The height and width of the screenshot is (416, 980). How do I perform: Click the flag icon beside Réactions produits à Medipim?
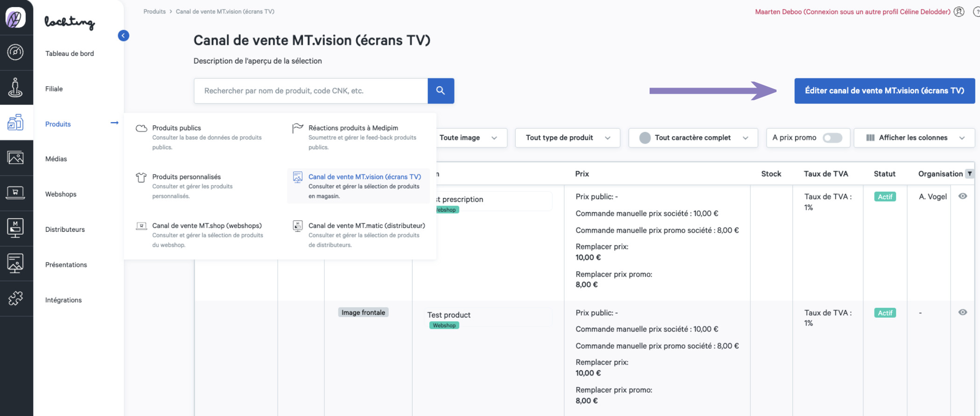coord(298,128)
